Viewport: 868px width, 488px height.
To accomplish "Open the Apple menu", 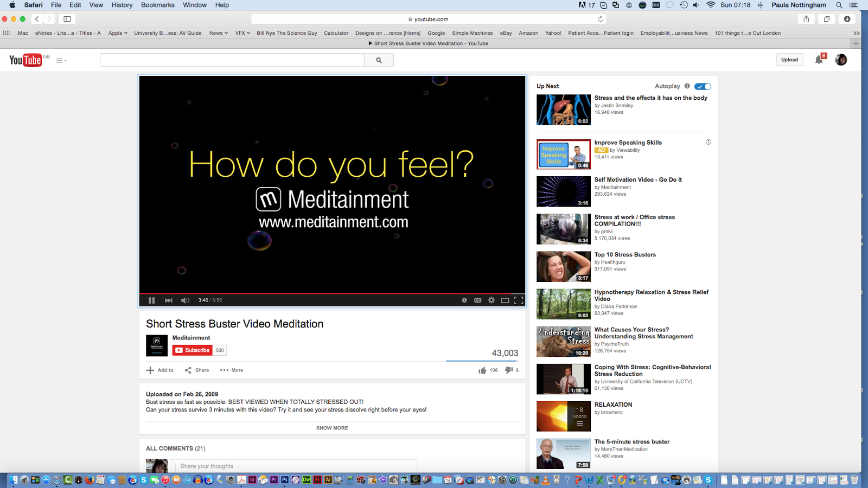I will (12, 5).
